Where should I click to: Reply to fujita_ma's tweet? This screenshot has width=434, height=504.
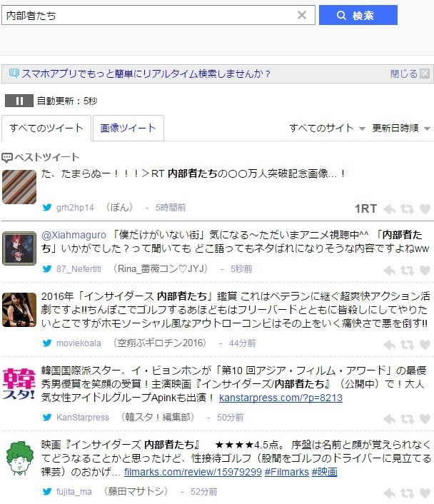[x=390, y=493]
